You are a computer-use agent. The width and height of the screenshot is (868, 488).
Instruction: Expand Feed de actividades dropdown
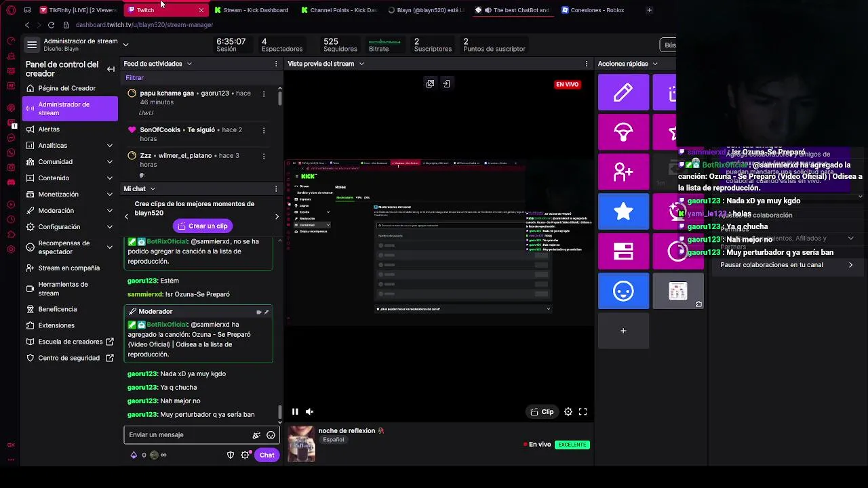click(189, 64)
